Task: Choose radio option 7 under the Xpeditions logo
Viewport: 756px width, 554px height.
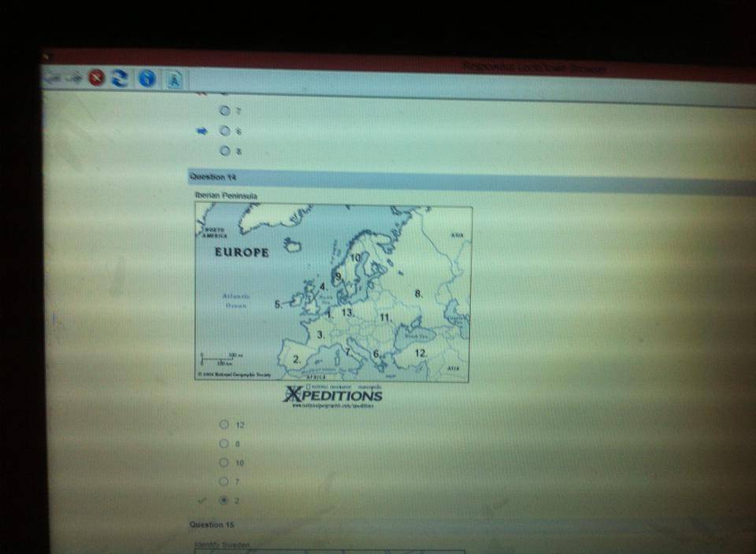Action: 224,482
